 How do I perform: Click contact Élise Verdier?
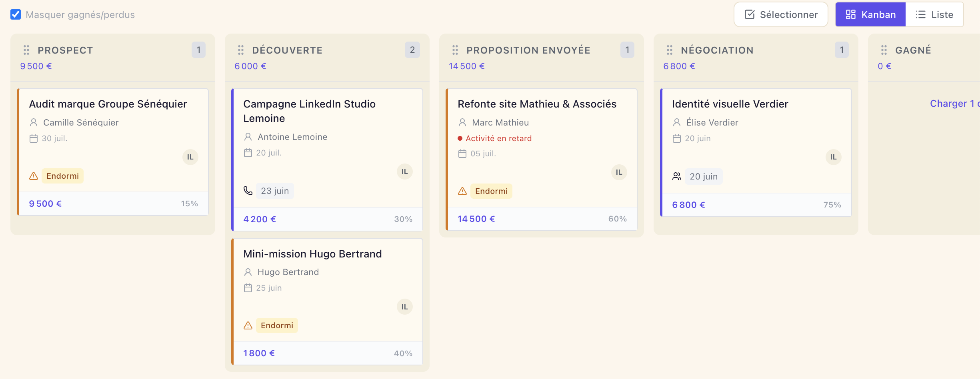(x=712, y=122)
